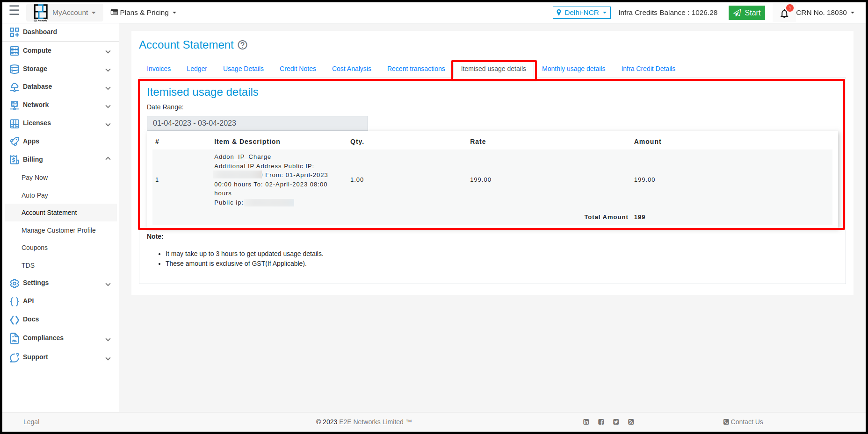Image resolution: width=868 pixels, height=434 pixels.
Task: Click the help question mark icon
Action: pyautogui.click(x=242, y=45)
